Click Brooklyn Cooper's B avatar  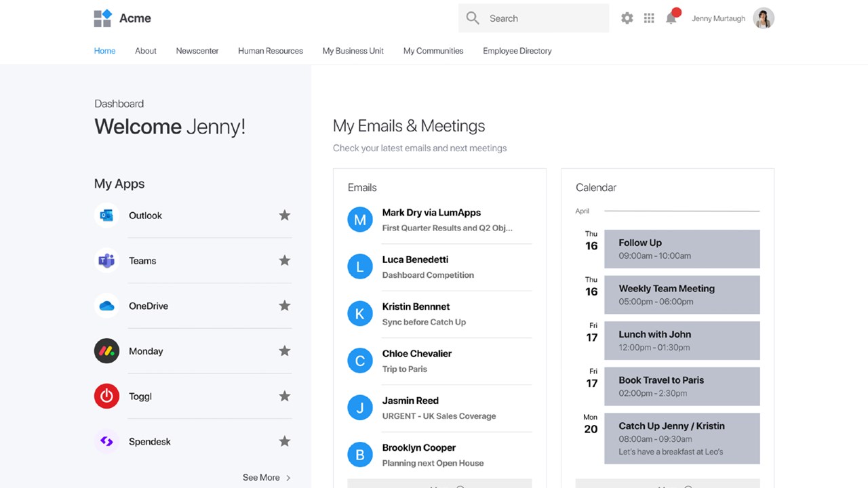(x=360, y=455)
